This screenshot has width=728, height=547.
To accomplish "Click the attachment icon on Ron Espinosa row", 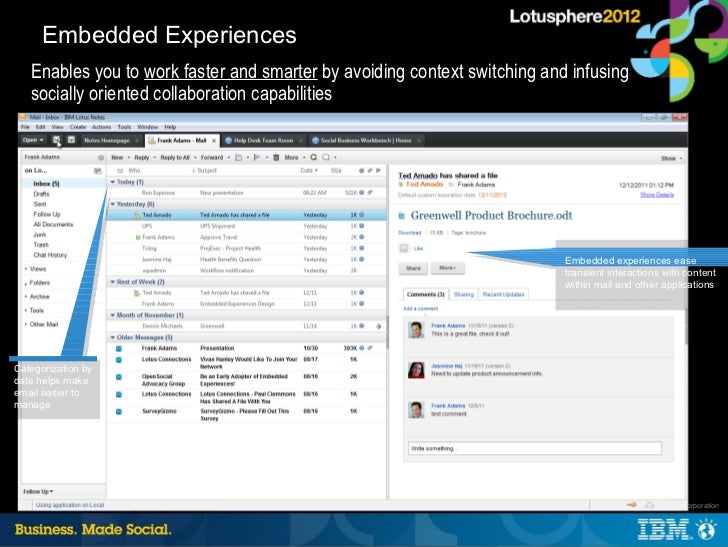I will pyautogui.click(x=370, y=192).
